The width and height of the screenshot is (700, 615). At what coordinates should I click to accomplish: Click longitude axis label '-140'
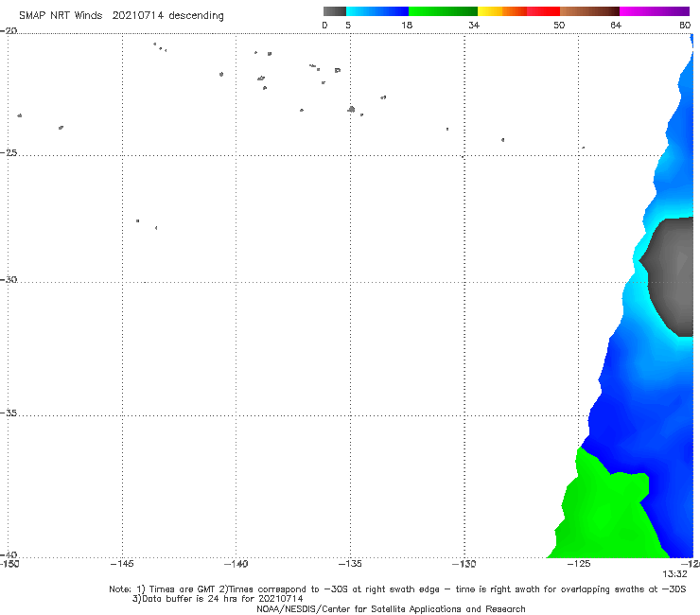[x=236, y=564]
